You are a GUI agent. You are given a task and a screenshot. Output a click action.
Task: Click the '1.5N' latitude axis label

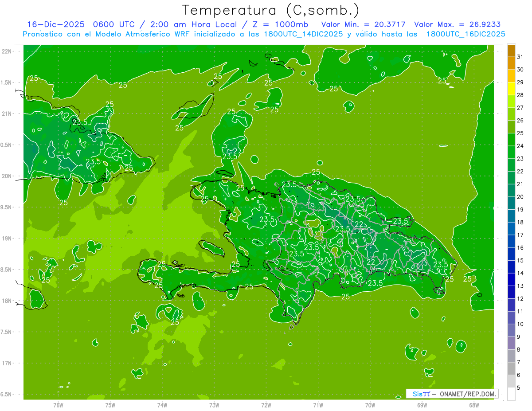7,82
